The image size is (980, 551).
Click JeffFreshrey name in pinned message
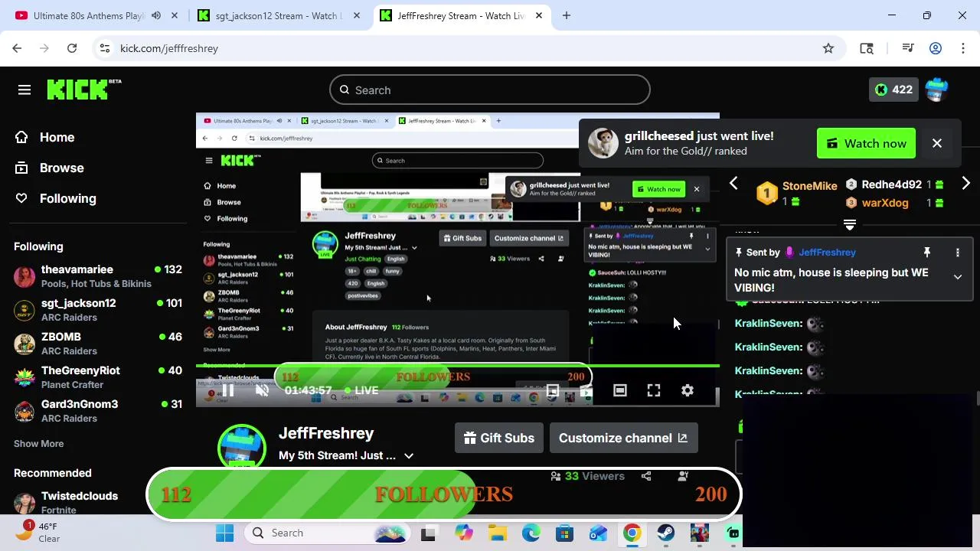point(827,252)
